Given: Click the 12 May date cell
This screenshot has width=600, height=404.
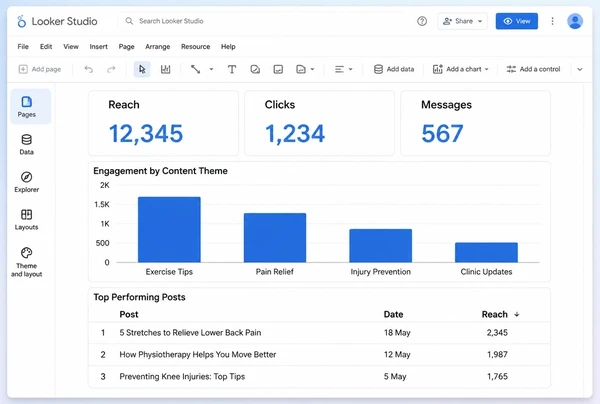Looking at the screenshot, I should [x=397, y=355].
